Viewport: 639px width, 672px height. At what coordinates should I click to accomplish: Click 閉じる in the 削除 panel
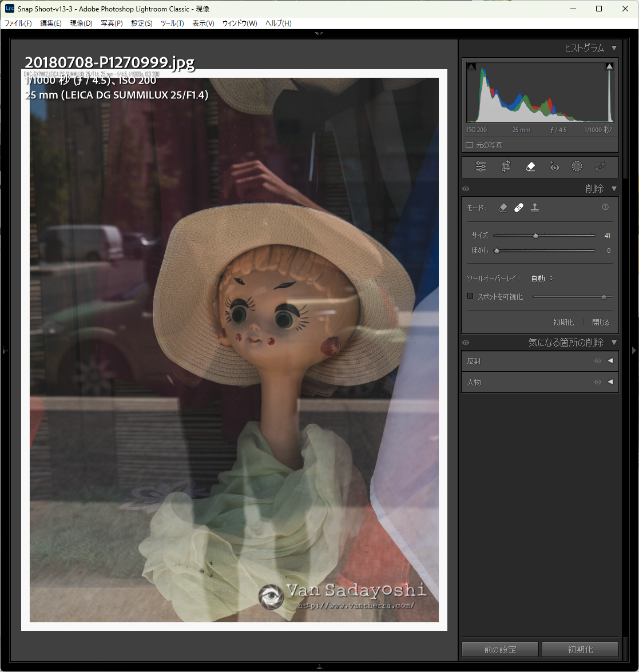pyautogui.click(x=600, y=323)
